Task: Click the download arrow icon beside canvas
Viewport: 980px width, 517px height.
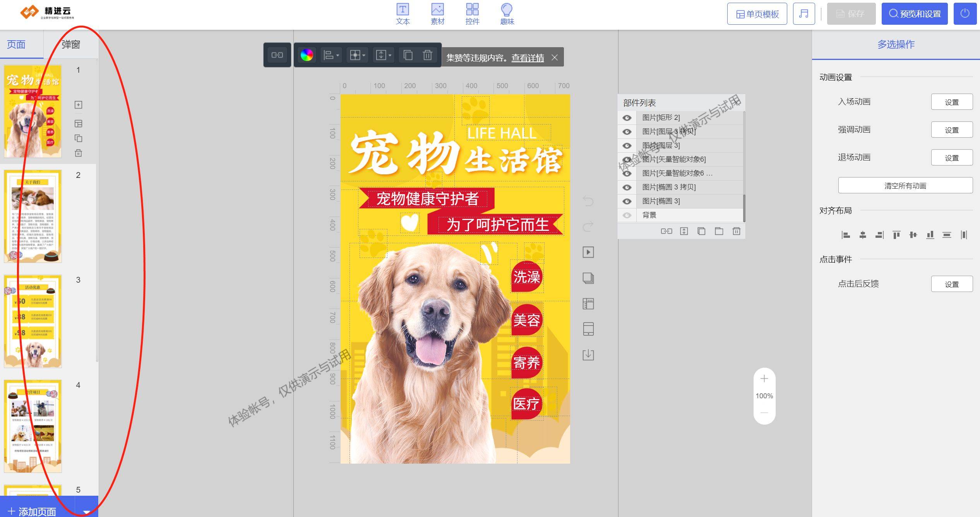Action: point(588,355)
